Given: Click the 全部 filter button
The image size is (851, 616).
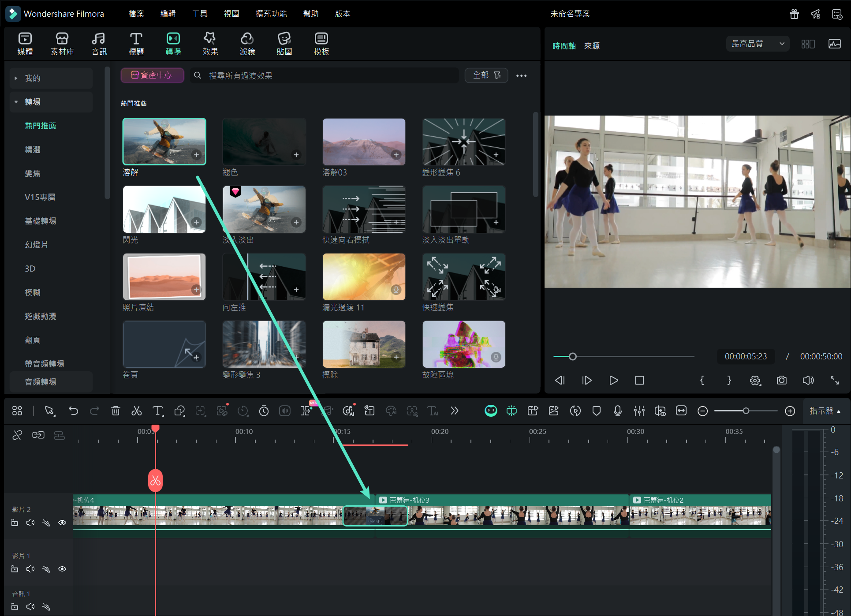Looking at the screenshot, I should click(x=486, y=75).
